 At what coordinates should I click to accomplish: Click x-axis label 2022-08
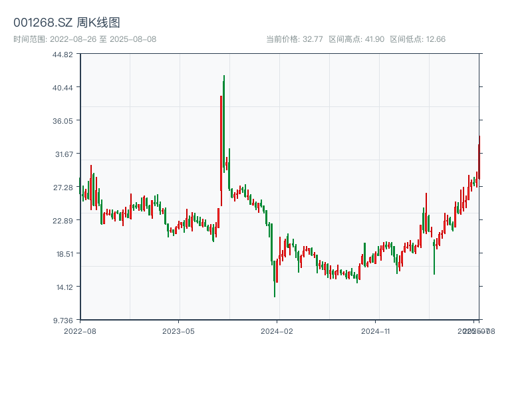(x=80, y=331)
